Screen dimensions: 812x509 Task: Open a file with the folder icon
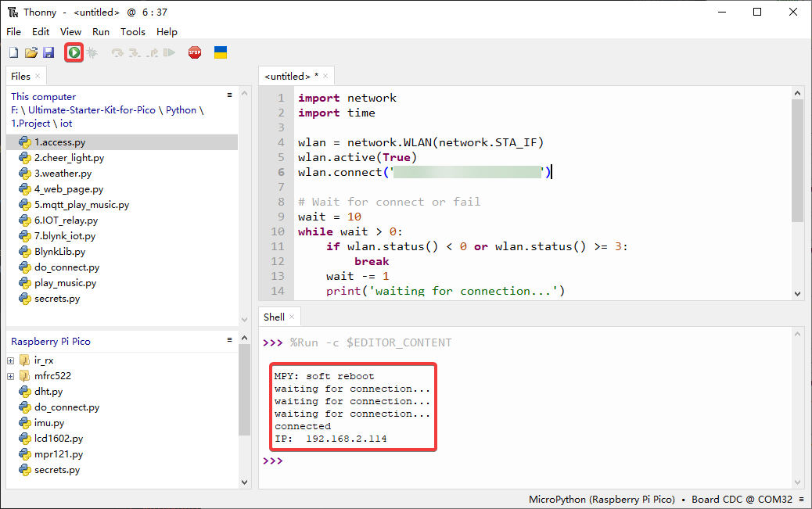[31, 52]
